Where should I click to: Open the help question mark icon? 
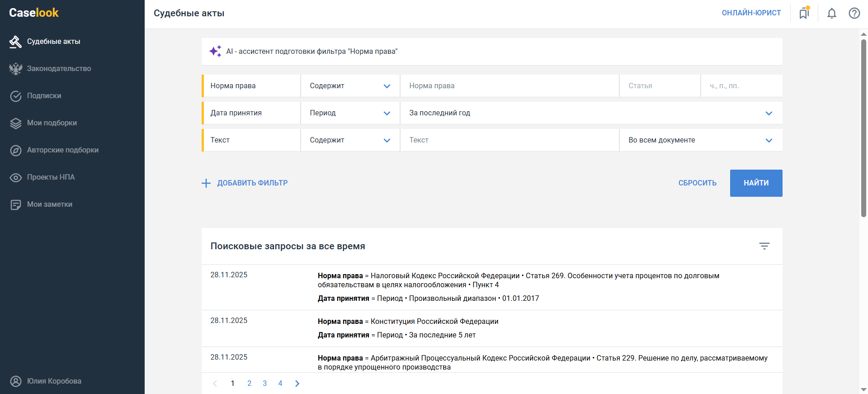point(854,13)
